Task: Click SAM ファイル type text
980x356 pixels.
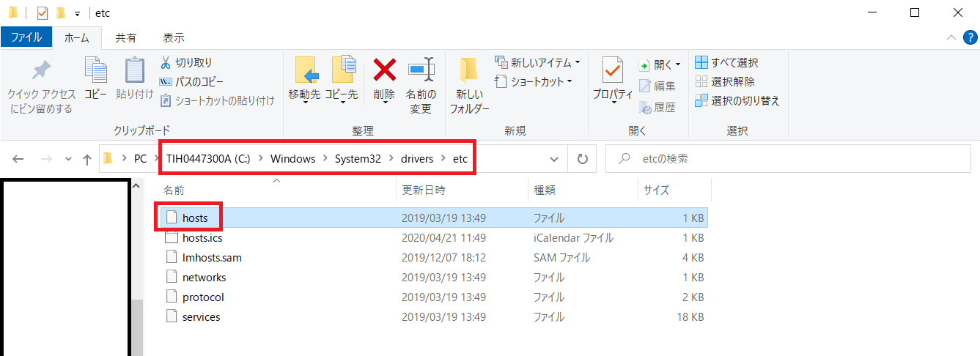Action: [x=561, y=258]
